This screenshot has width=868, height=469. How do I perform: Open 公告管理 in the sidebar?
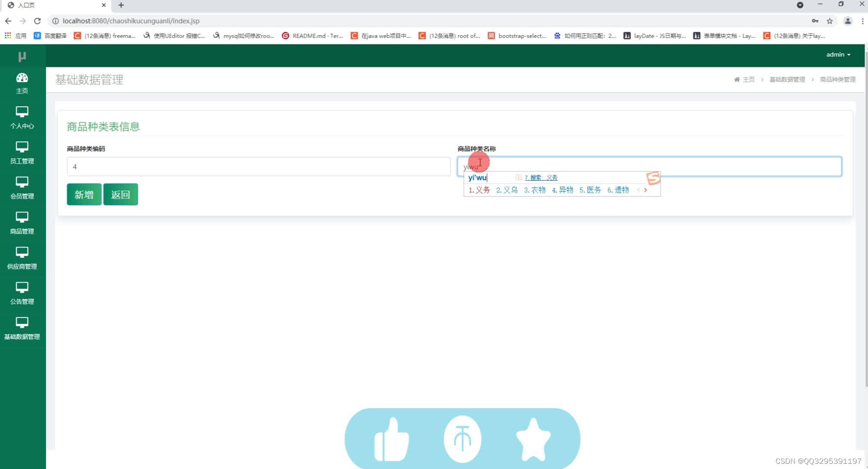pyautogui.click(x=22, y=294)
